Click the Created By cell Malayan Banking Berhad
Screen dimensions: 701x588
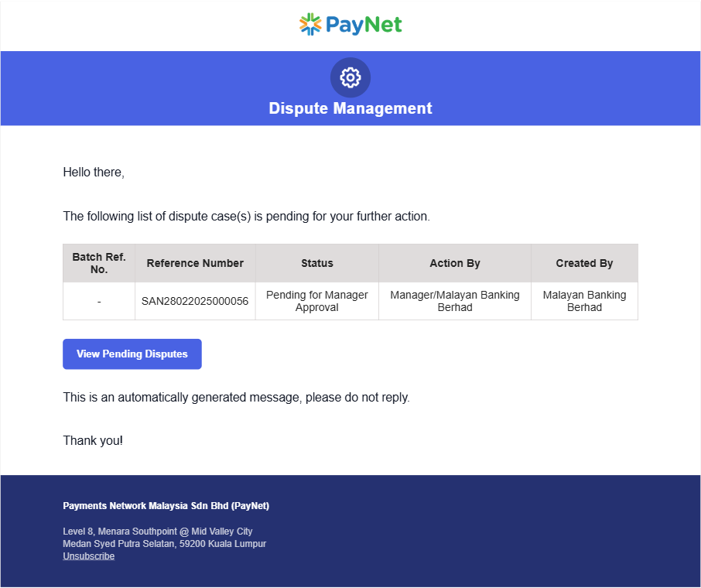pyautogui.click(x=584, y=301)
